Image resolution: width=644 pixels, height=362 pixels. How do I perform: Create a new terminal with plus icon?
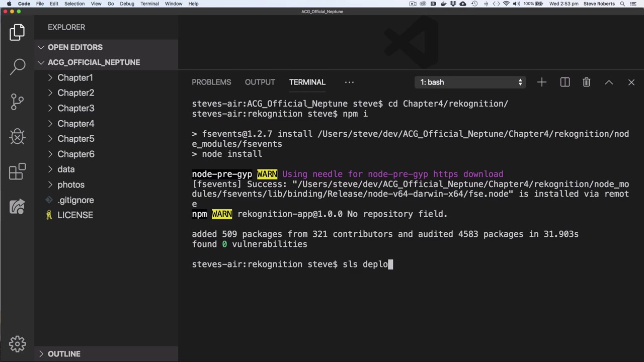click(542, 82)
